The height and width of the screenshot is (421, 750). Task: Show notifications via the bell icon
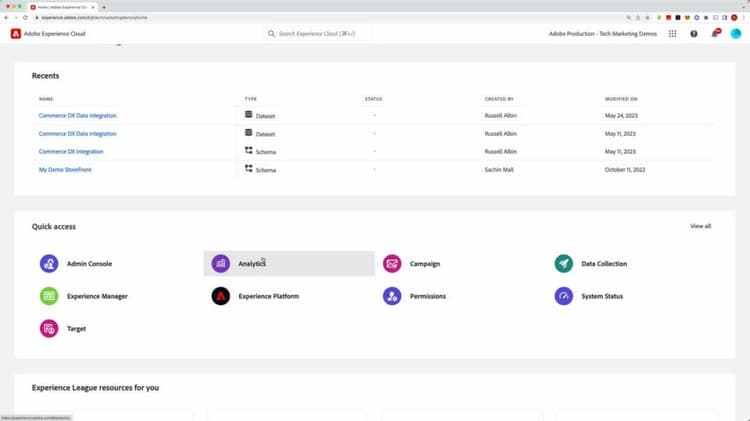coord(715,34)
